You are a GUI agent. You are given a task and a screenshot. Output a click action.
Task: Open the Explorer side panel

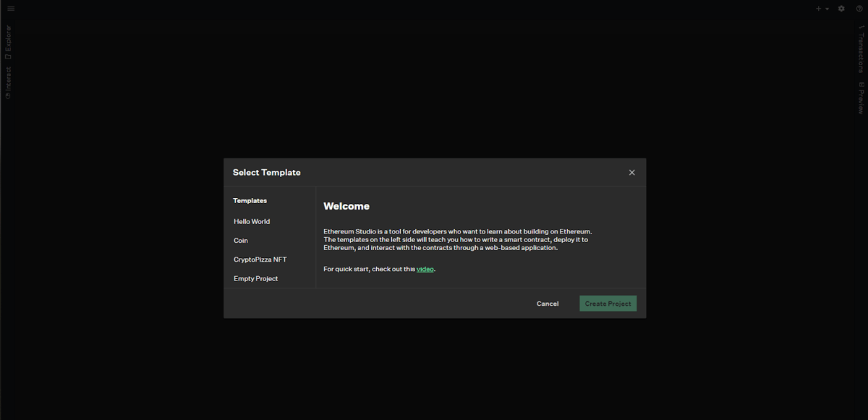pos(8,42)
